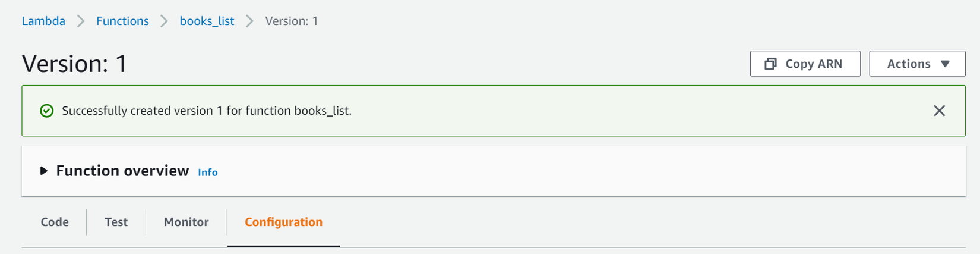The width and height of the screenshot is (980, 254).
Task: Switch to the Code tab
Action: point(55,222)
